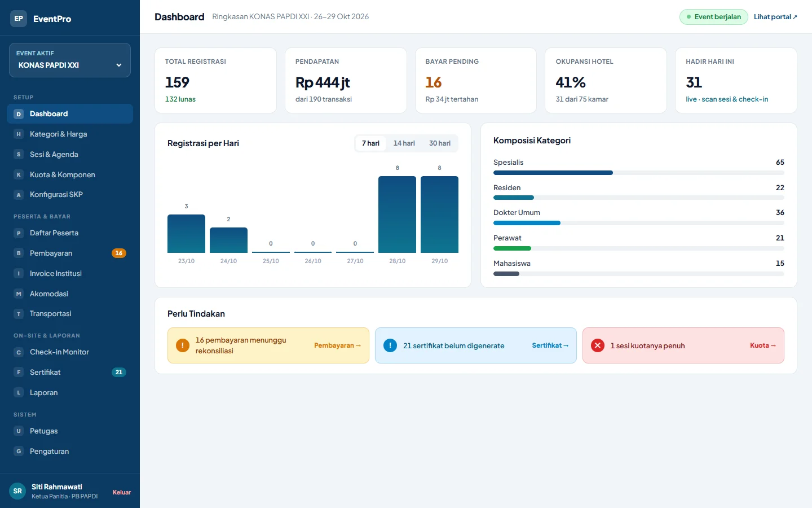Click the blue info icon for certificates
The height and width of the screenshot is (508, 812).
tap(390, 345)
